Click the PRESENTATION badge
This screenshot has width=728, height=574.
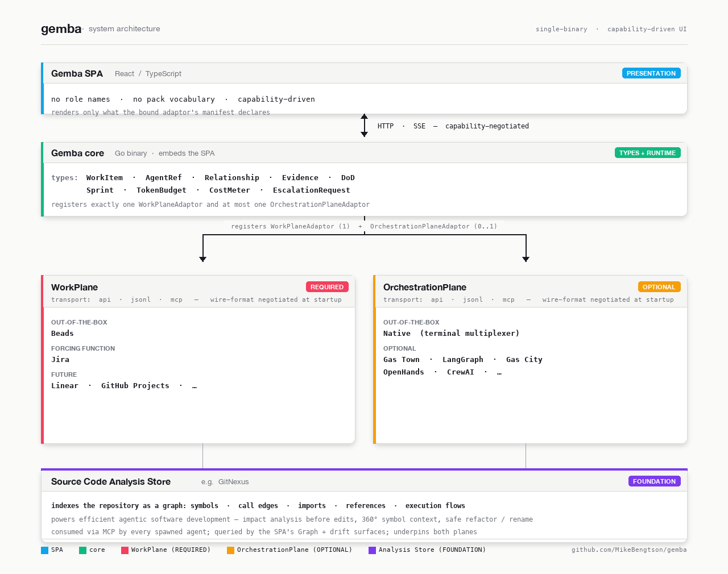[651, 73]
